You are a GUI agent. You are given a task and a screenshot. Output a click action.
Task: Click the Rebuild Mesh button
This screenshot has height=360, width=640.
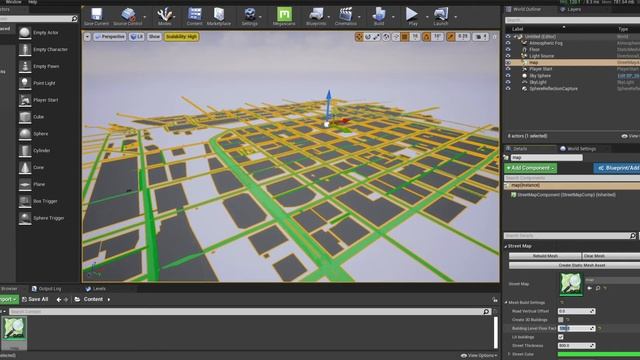click(x=545, y=256)
